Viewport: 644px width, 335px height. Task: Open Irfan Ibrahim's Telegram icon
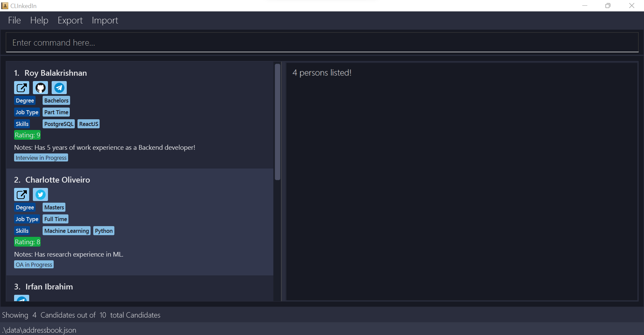21,298
